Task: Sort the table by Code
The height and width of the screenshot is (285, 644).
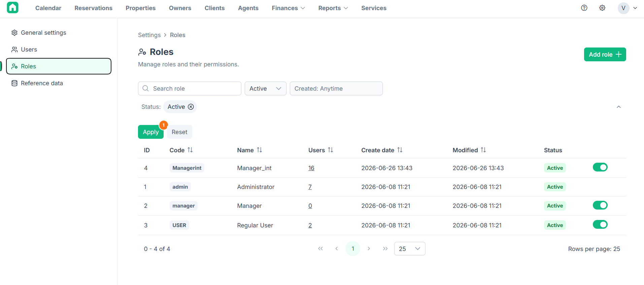Action: coord(190,150)
